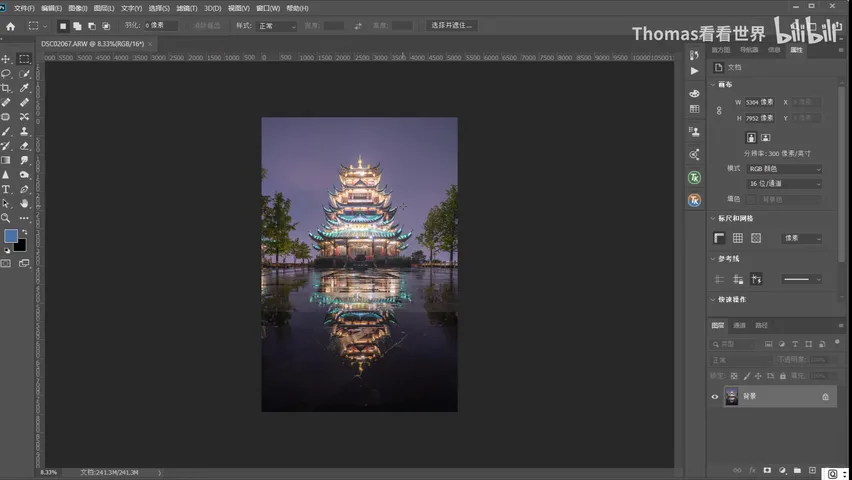
Task: Add a layer mask icon
Action: [x=767, y=470]
